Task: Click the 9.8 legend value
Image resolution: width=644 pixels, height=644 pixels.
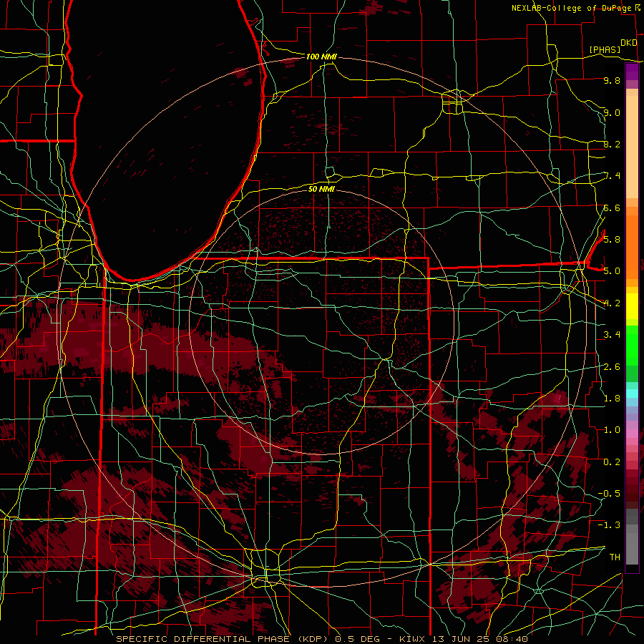Action: click(612, 80)
